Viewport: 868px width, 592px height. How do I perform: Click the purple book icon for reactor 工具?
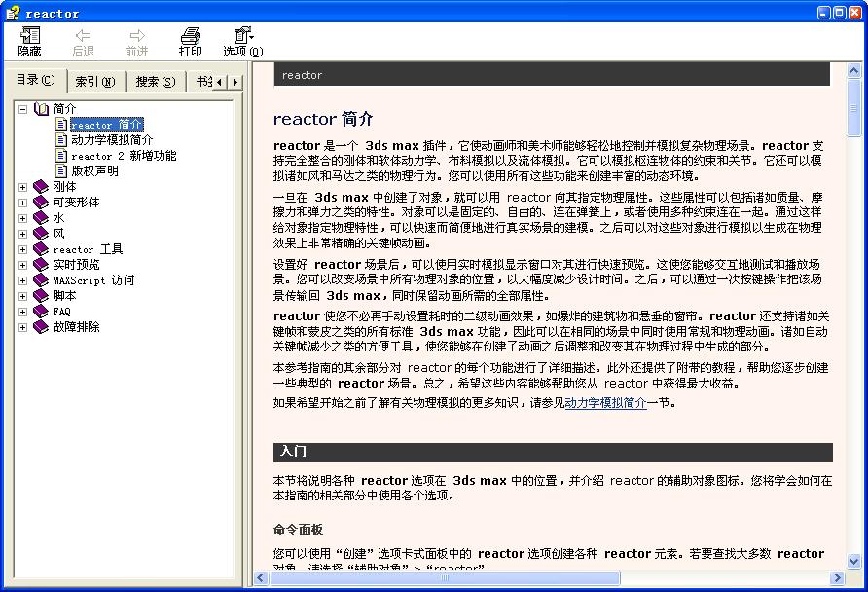point(41,249)
